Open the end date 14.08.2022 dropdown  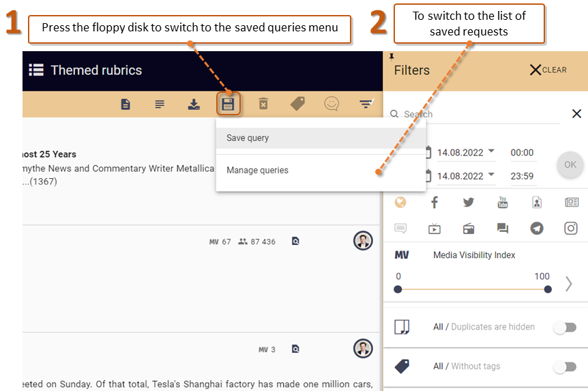(465, 176)
